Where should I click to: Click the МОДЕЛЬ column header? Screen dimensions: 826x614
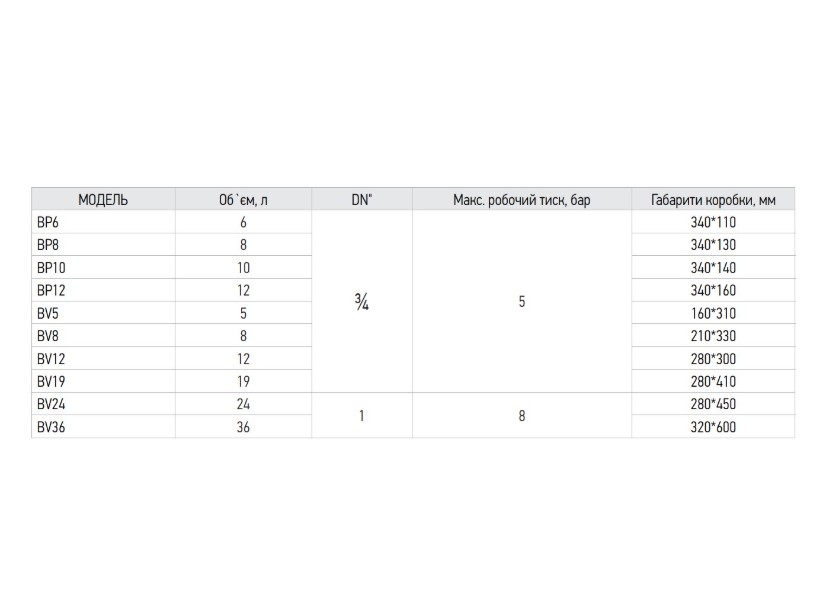pyautogui.click(x=103, y=200)
